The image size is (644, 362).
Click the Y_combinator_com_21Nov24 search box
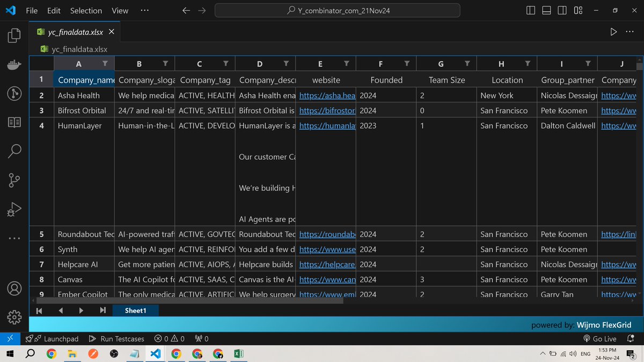click(x=338, y=10)
